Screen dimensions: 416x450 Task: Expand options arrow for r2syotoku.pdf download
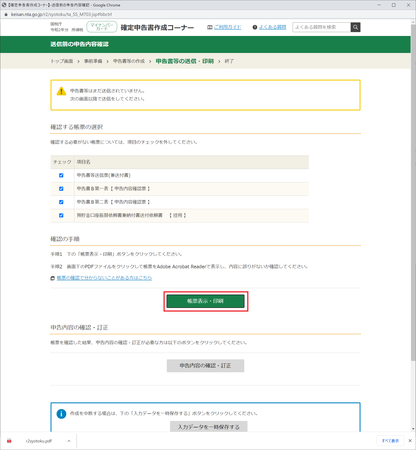point(69,441)
